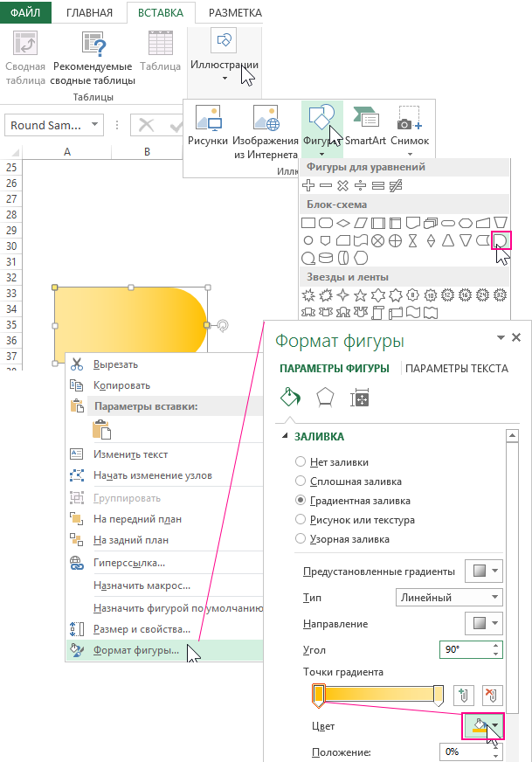Pick the flowchart collate hourglass shape
The width and height of the screenshot is (532, 762).
click(x=413, y=240)
